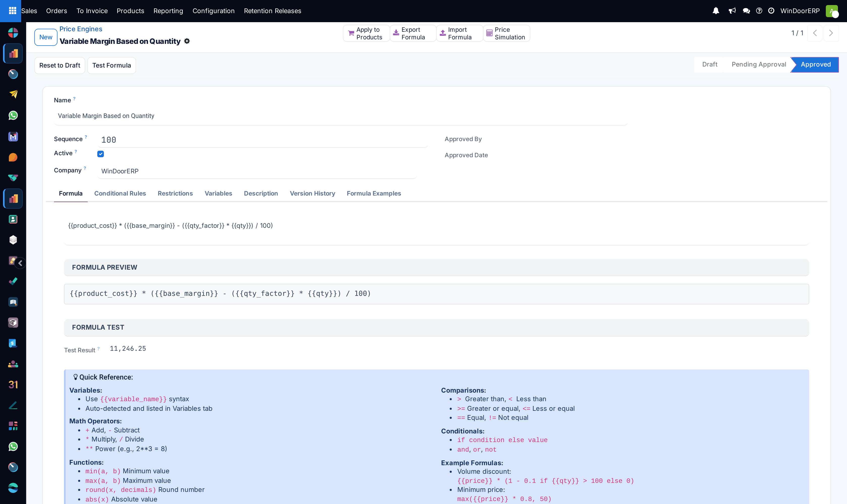Click the Name input field
The height and width of the screenshot is (504, 847).
[340, 116]
